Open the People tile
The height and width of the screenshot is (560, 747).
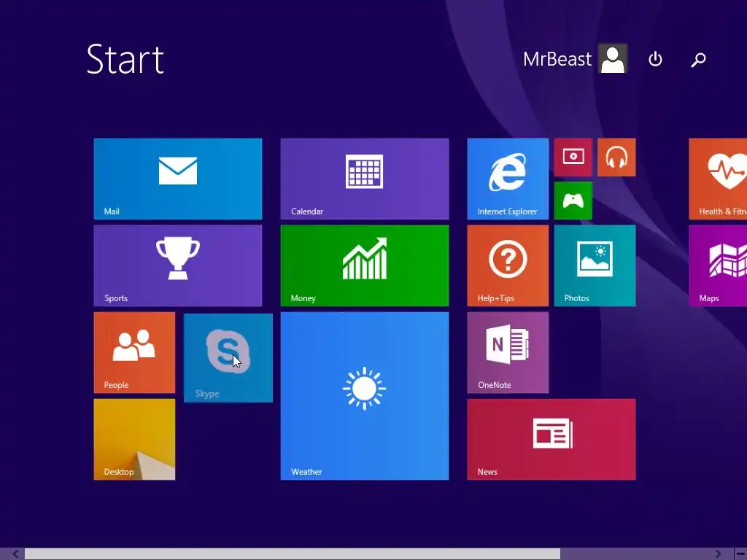click(134, 352)
